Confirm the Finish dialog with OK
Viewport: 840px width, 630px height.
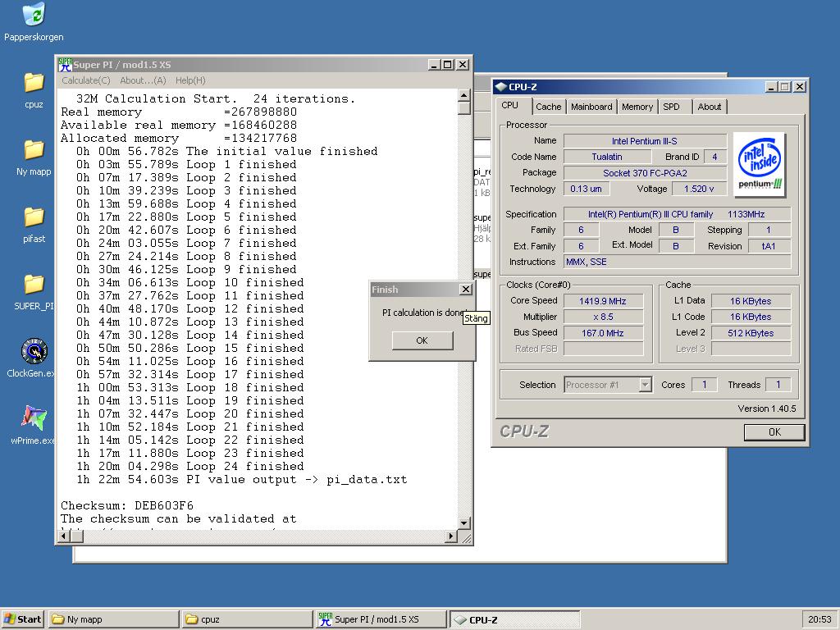pos(422,340)
